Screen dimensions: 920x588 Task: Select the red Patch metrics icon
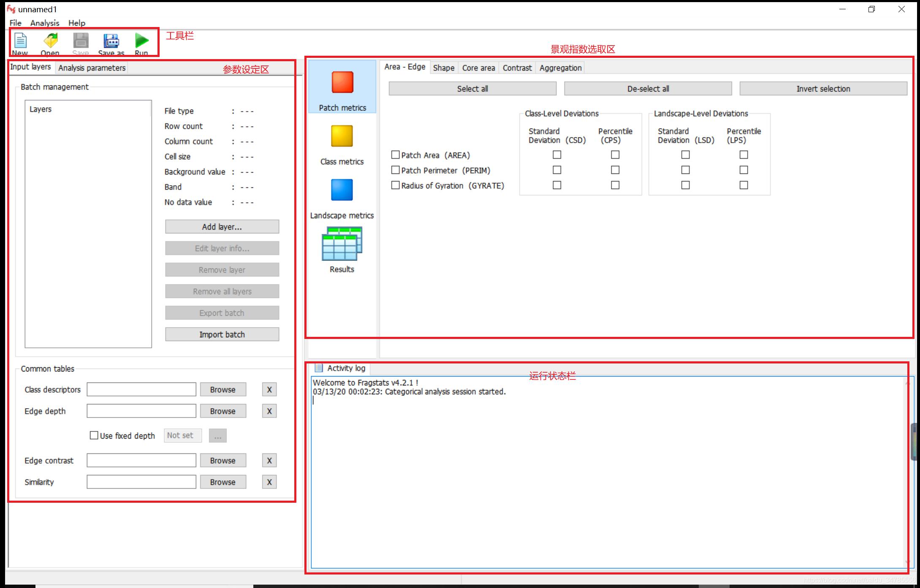pyautogui.click(x=342, y=82)
